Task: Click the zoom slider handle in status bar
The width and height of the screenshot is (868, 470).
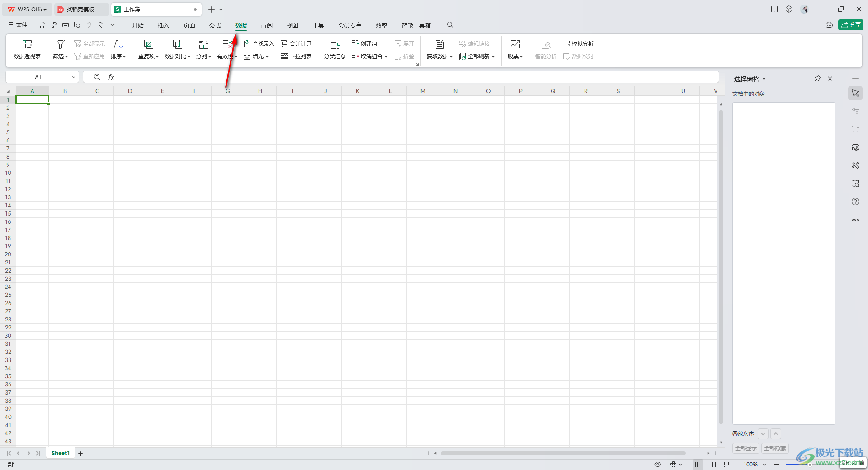Action: pos(810,465)
